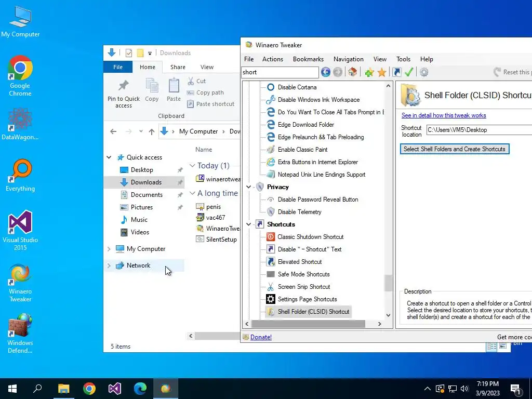
Task: Collapse the Privacy category in tree
Action: (x=249, y=187)
